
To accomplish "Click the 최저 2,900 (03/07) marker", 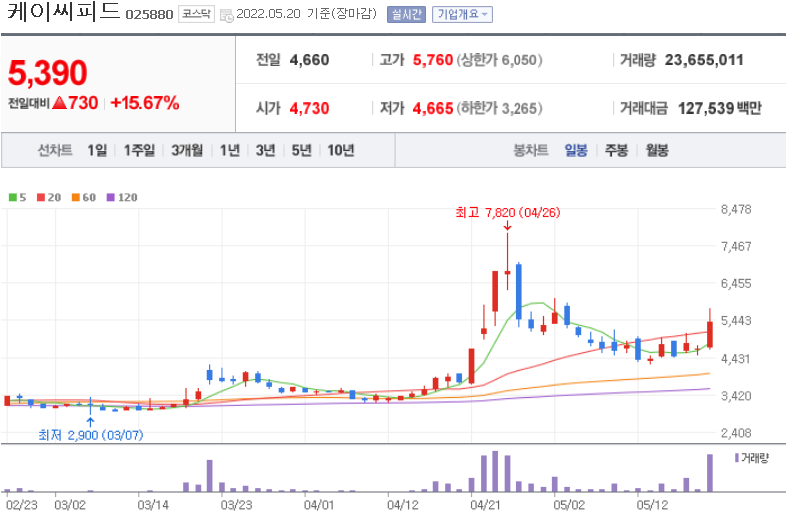I will point(91,435).
